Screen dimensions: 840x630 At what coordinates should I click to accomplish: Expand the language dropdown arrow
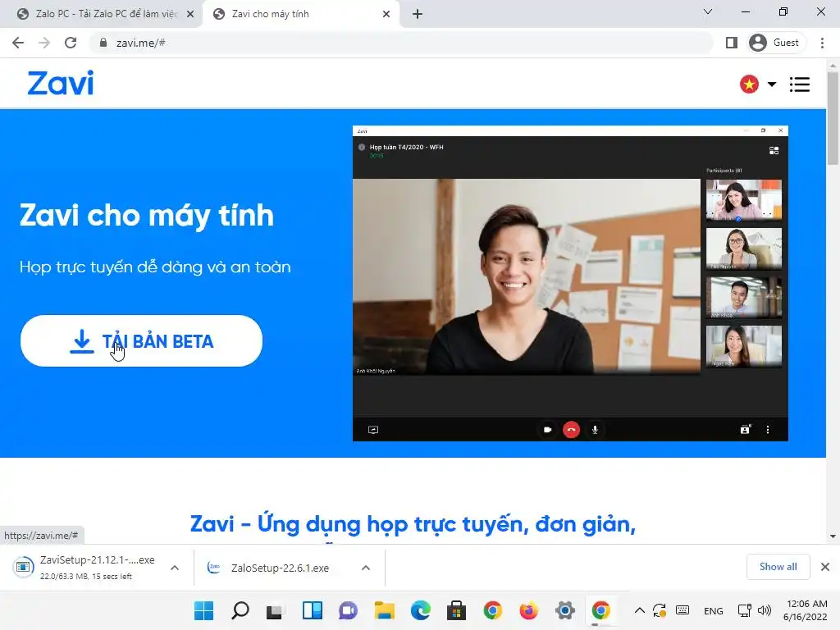[x=771, y=84]
